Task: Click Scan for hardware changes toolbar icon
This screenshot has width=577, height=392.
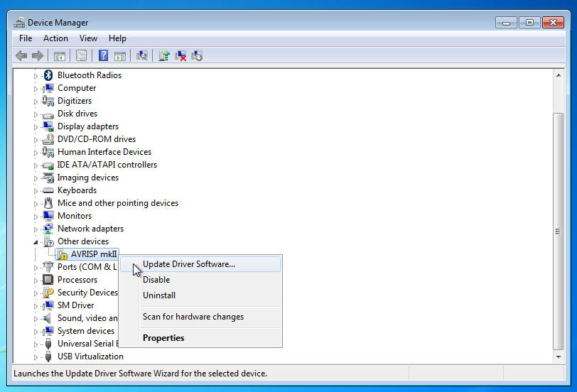Action: [x=142, y=55]
